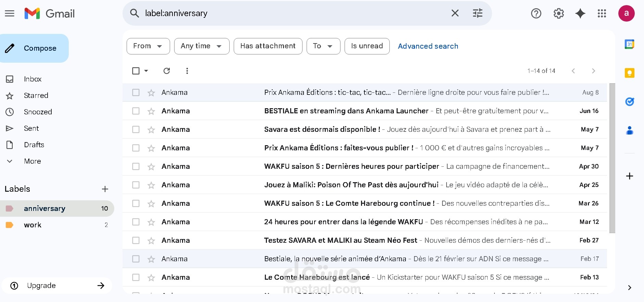The image size is (644, 302).
Task: Open Contacts side panel icon
Action: [x=630, y=130]
